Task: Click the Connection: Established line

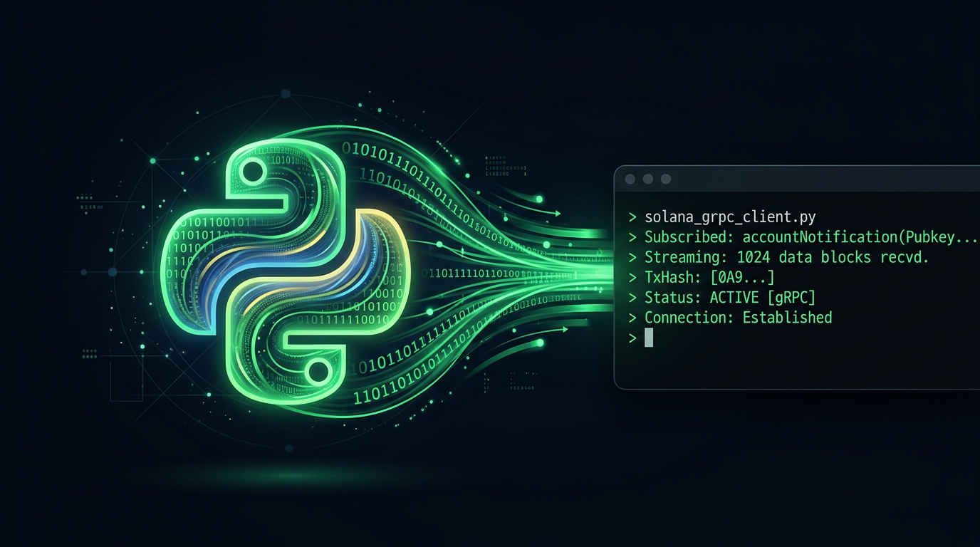Action: point(738,318)
